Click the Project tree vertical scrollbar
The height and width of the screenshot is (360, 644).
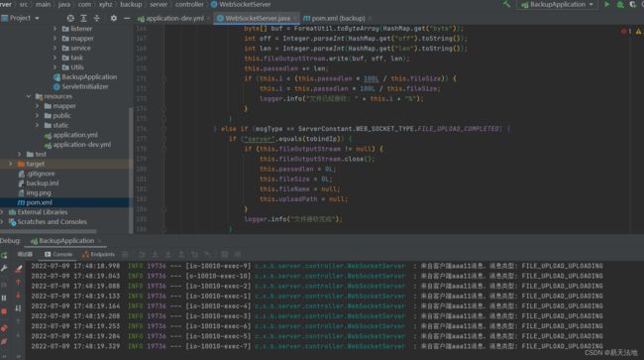point(131,169)
